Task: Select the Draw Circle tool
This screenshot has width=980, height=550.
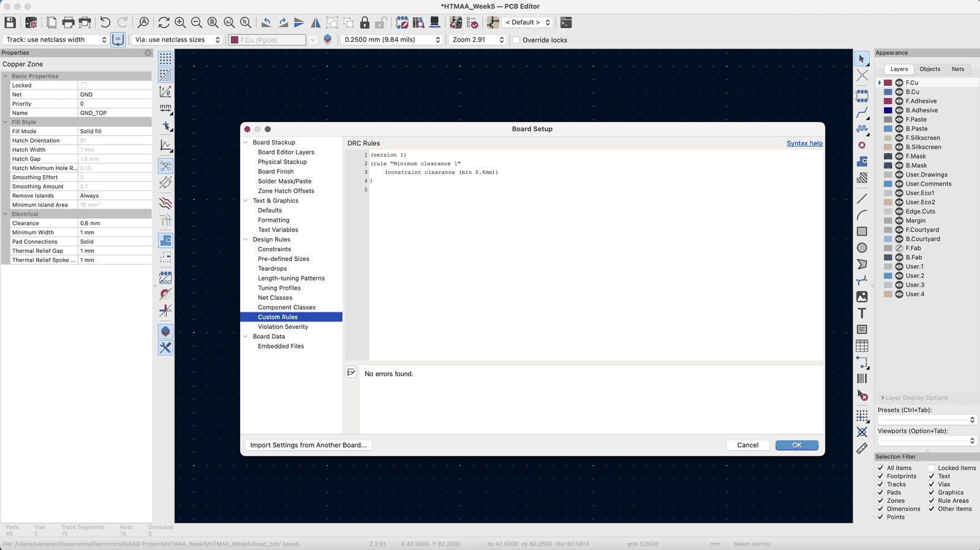Action: (862, 248)
